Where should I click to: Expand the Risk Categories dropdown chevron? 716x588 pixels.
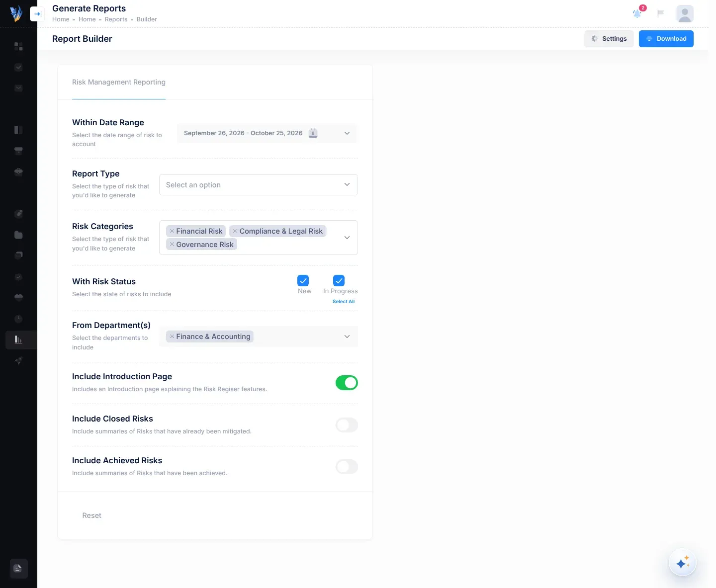(x=347, y=238)
